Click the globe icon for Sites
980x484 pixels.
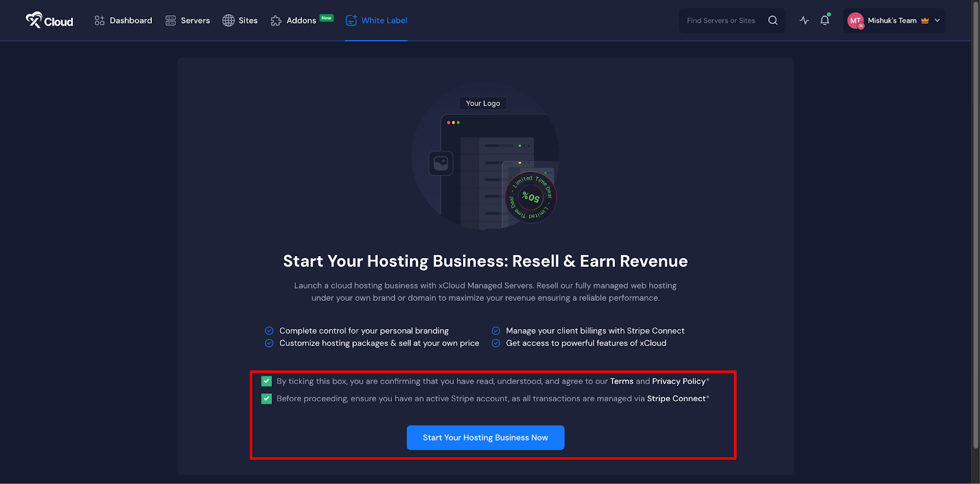[228, 20]
